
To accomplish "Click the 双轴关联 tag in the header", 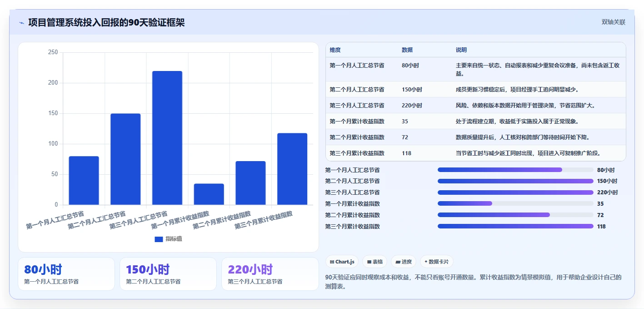I will [614, 22].
